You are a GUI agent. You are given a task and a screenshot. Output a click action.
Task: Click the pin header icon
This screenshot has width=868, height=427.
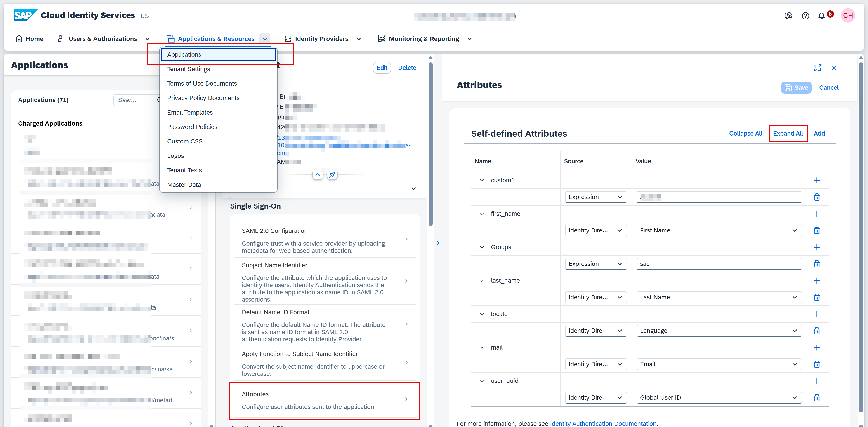click(332, 175)
